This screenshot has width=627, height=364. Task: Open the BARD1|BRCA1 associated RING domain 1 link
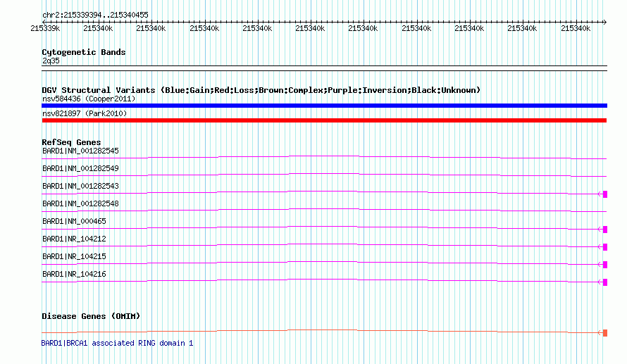point(117,343)
